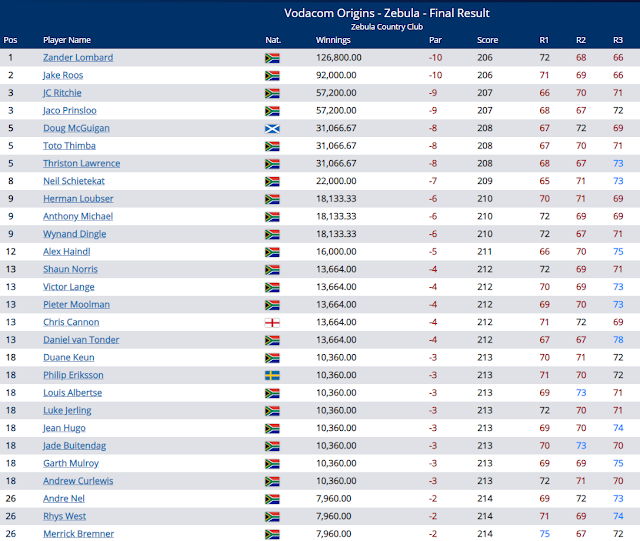Screen dimensions: 640x541
Task: Click Garth Mulroy name link
Action: (71, 463)
